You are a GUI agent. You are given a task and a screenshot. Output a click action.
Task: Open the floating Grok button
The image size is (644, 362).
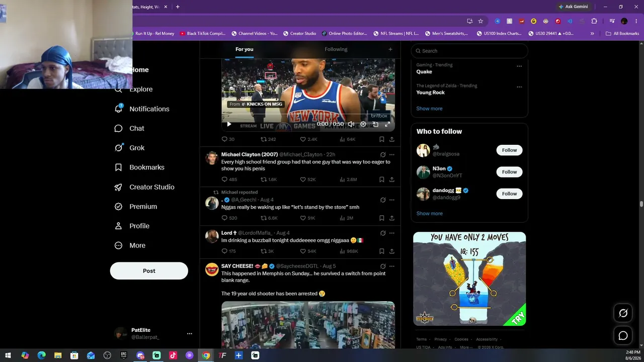623,313
